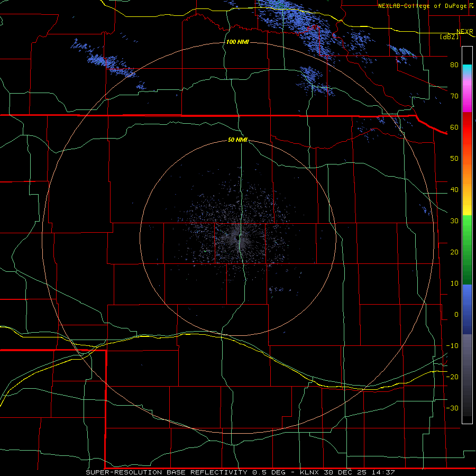The image size is (476, 476).
Task: Click the 70 value on the dBZ scale
Action: (x=454, y=96)
